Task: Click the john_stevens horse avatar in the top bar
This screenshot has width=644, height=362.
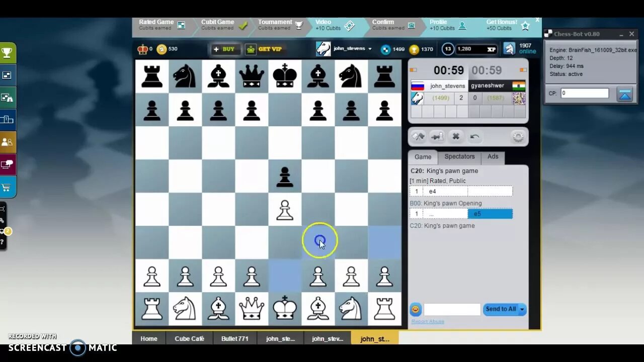Action: (323, 49)
